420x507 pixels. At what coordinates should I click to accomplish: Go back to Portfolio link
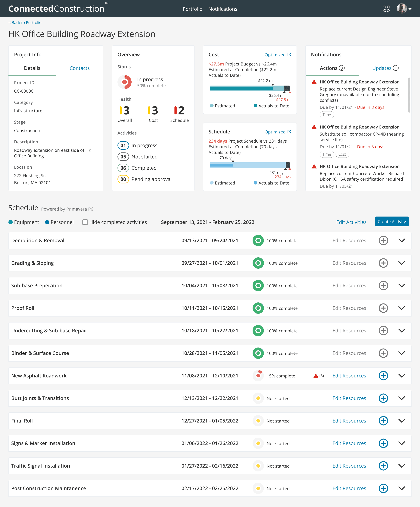(x=25, y=23)
